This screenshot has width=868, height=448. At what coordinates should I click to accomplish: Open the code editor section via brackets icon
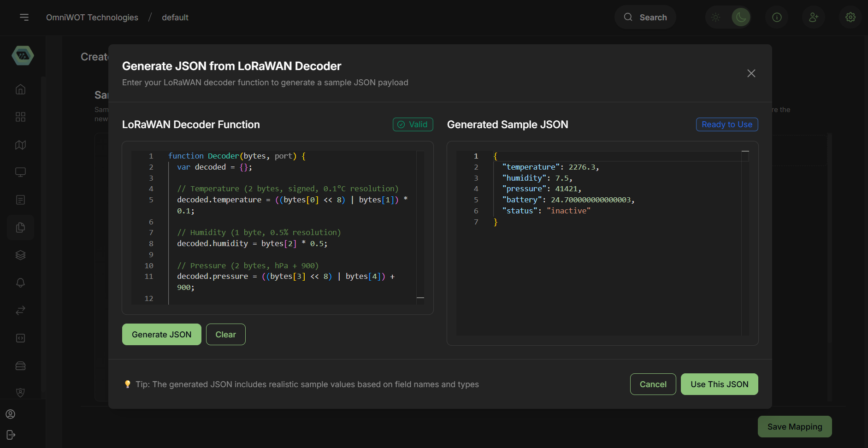(20, 338)
